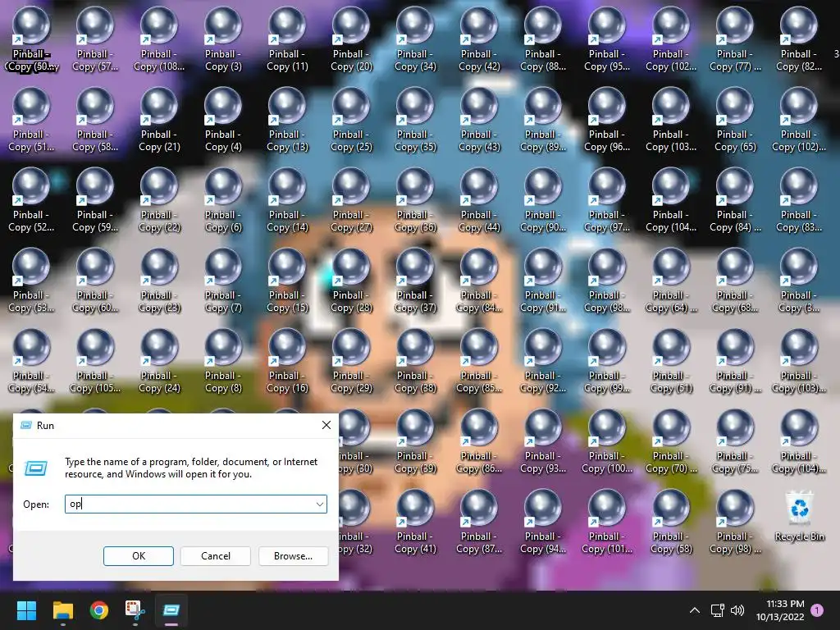The image size is (840, 630).
Task: Select the Pinball - Copy (22) shortcut
Action: 159,200
